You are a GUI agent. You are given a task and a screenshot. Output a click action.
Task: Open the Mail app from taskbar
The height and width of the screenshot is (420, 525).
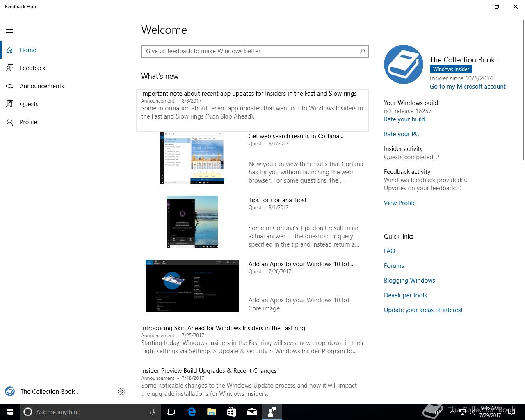252,412
